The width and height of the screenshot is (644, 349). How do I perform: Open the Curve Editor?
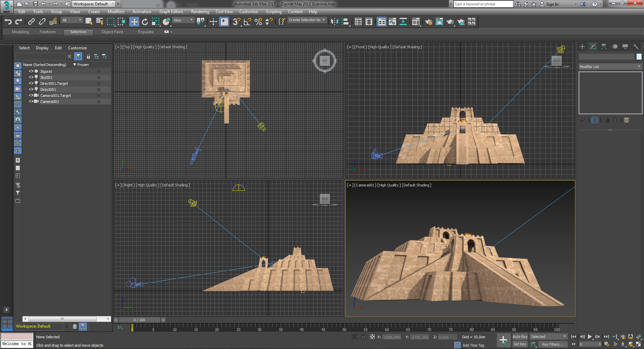392,22
